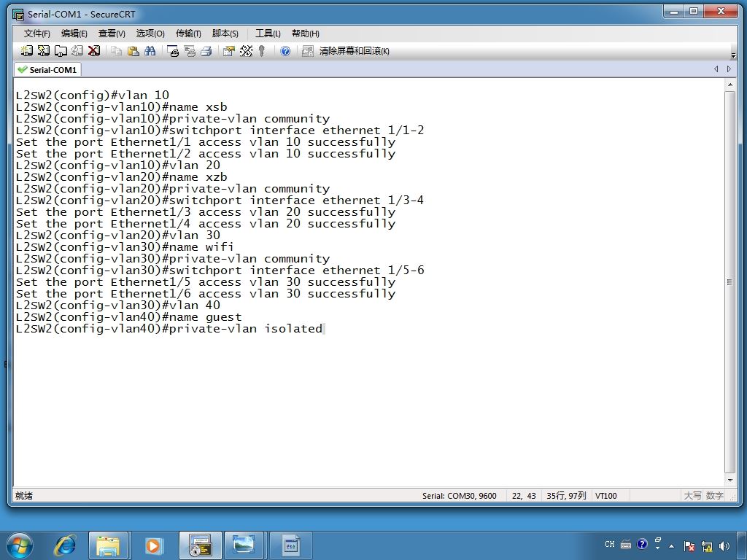747x560 pixels.
Task: Click 'Serial: COM30, 9600' in status bar
Action: [460, 496]
